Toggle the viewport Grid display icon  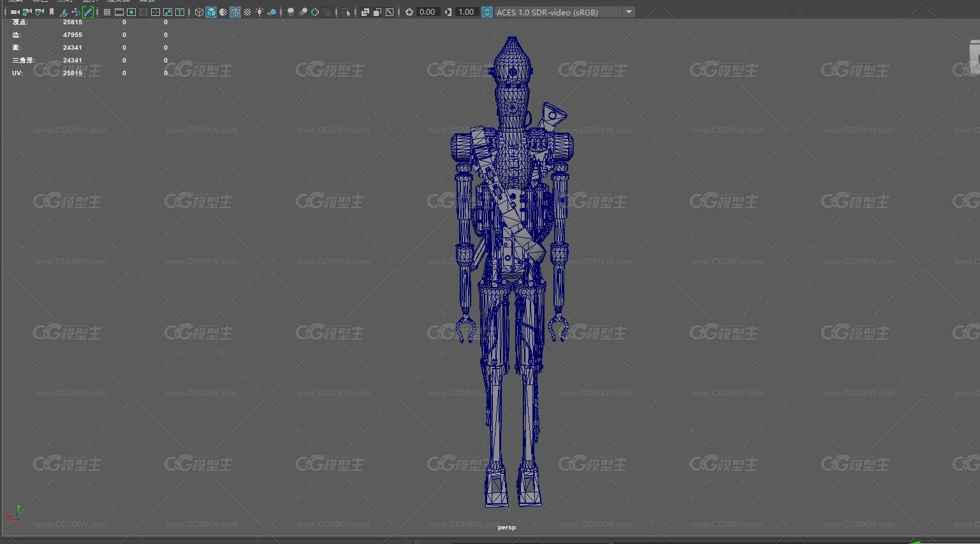click(107, 12)
